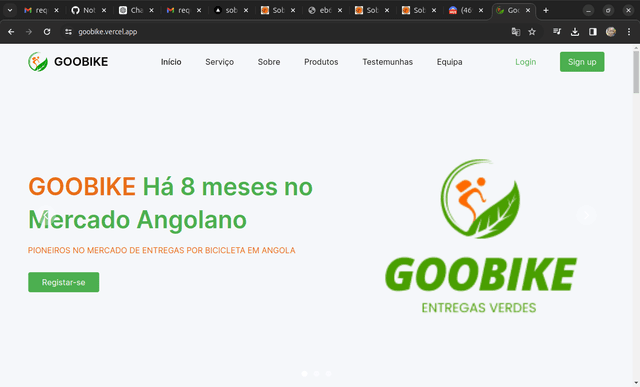640x387 pixels.
Task: Open the browser downloads icon
Action: (x=575, y=32)
